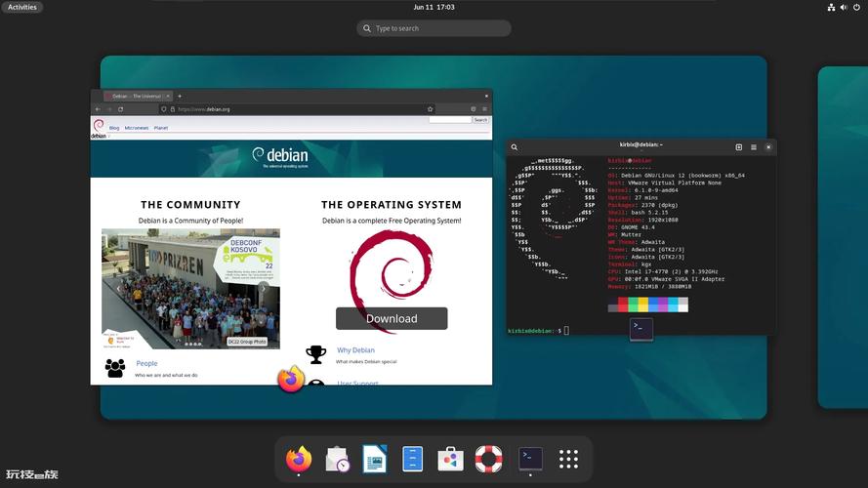
Task: Click the Firefox shield tracking protection icon
Action: tap(163, 109)
